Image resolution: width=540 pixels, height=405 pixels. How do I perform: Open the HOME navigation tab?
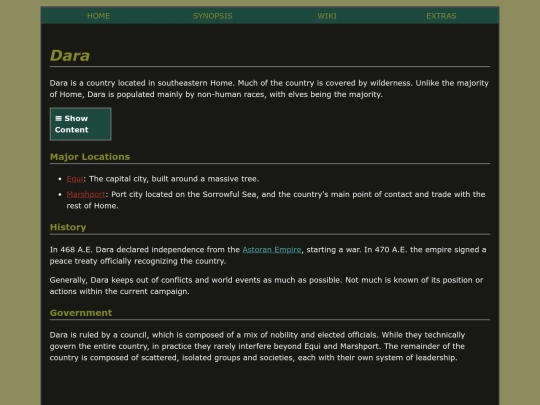[98, 16]
